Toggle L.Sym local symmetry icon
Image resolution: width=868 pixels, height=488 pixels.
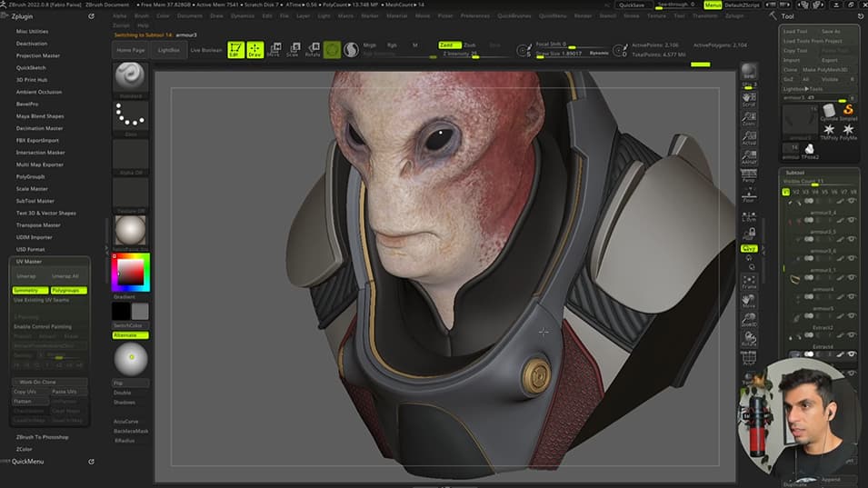tap(749, 216)
